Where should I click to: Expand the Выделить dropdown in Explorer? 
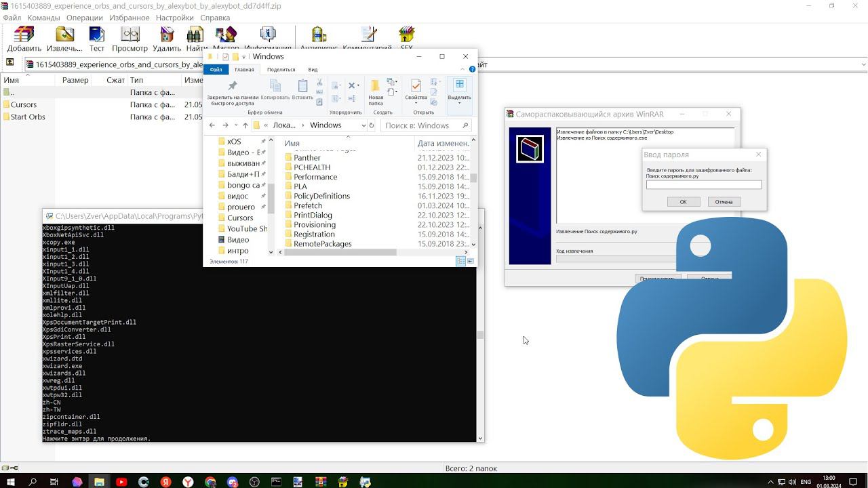[460, 103]
